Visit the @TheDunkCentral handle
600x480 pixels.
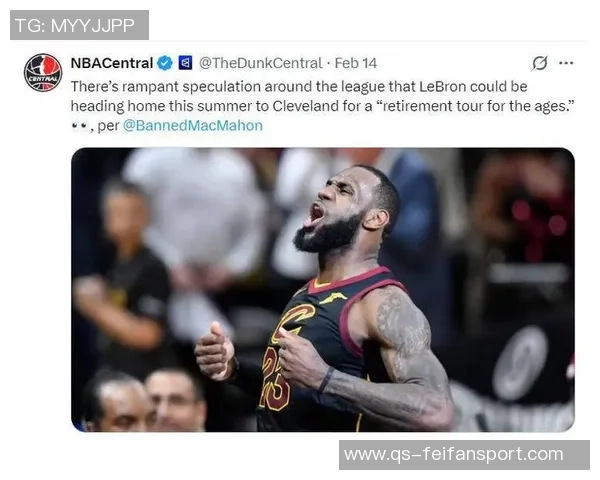coord(261,63)
